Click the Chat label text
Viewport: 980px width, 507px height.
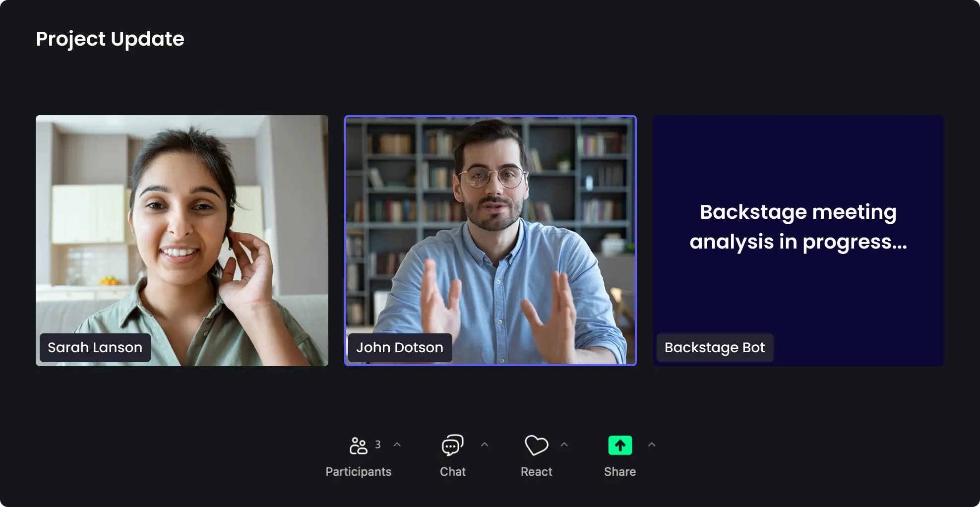point(452,472)
